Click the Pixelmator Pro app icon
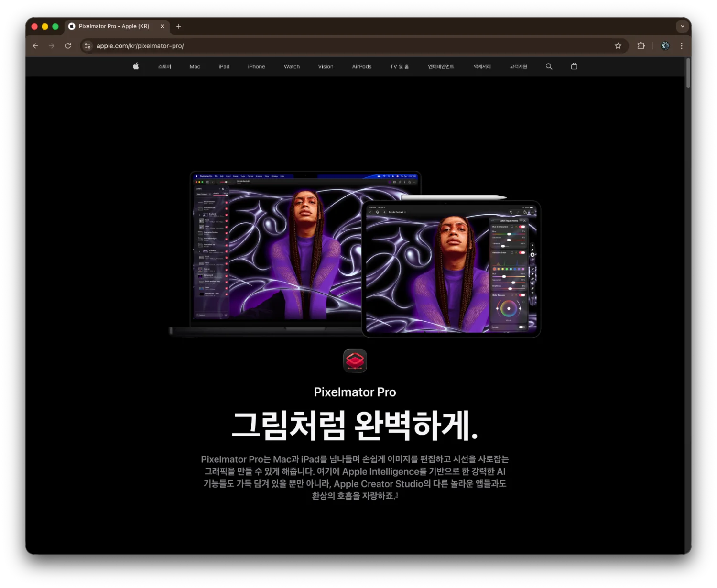The image size is (717, 588). pyautogui.click(x=355, y=361)
